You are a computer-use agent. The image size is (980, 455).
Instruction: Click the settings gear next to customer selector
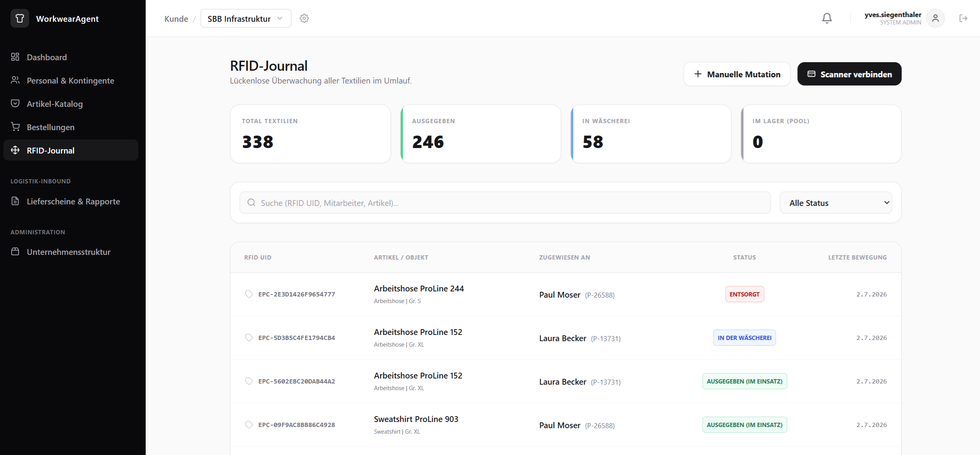(304, 18)
